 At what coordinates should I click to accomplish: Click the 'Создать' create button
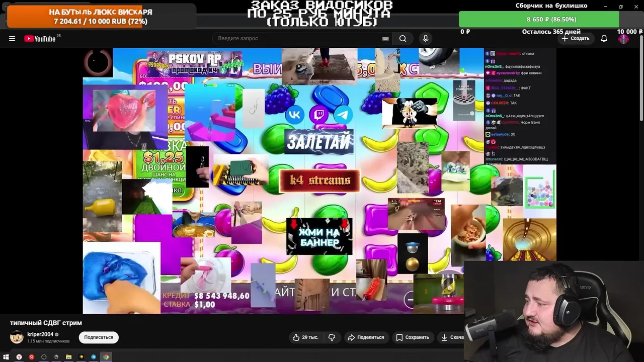click(576, 39)
